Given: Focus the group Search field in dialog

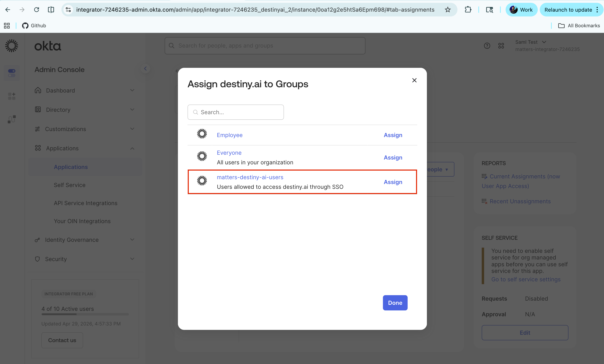Looking at the screenshot, I should (x=236, y=112).
